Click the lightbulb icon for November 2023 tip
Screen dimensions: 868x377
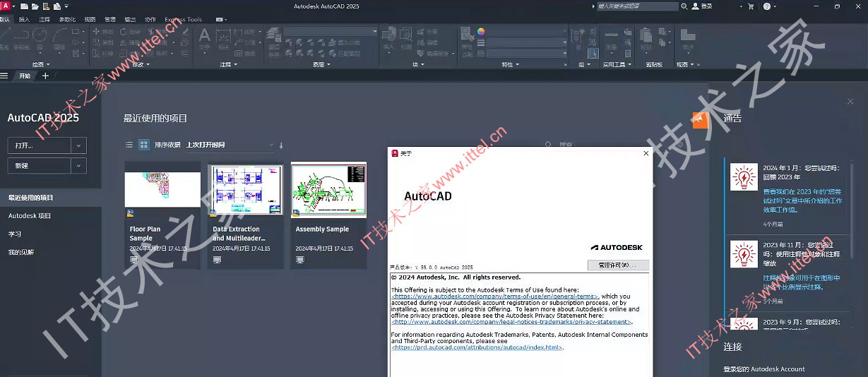tap(744, 255)
